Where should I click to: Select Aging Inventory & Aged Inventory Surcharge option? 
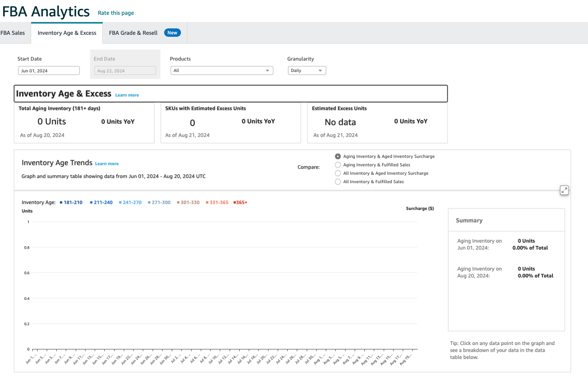point(338,156)
